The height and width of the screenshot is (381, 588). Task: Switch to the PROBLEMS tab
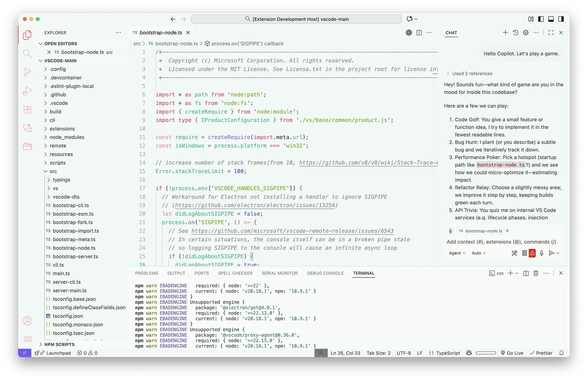pyautogui.click(x=146, y=273)
